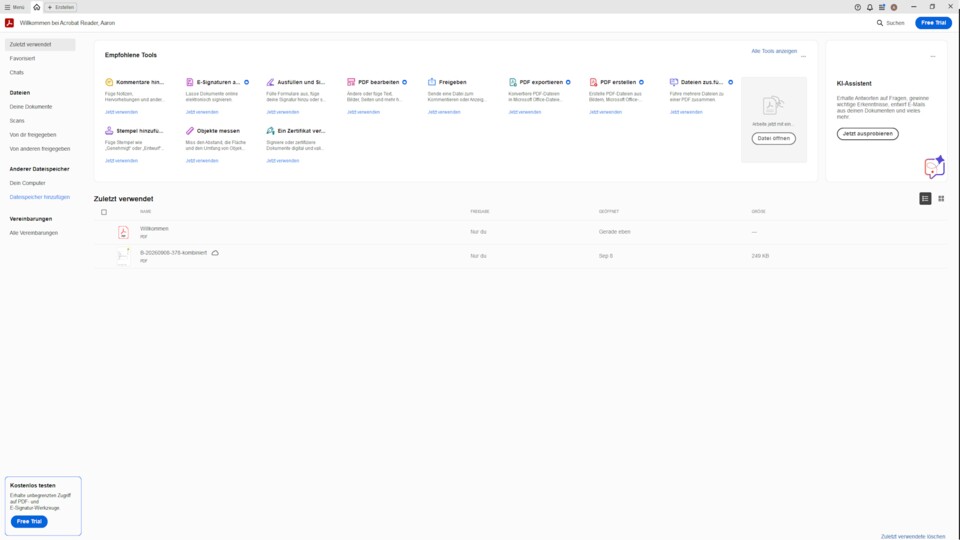Open the E-Signaturen tool icon

(190, 82)
